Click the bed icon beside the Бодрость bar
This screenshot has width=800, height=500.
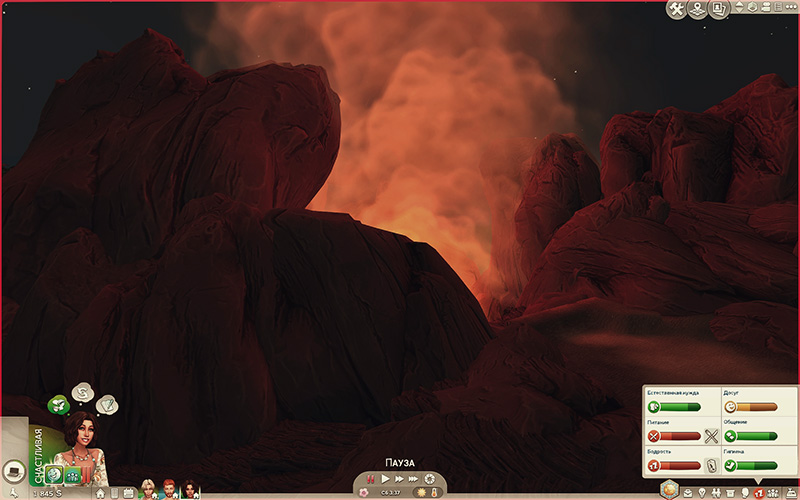711,465
